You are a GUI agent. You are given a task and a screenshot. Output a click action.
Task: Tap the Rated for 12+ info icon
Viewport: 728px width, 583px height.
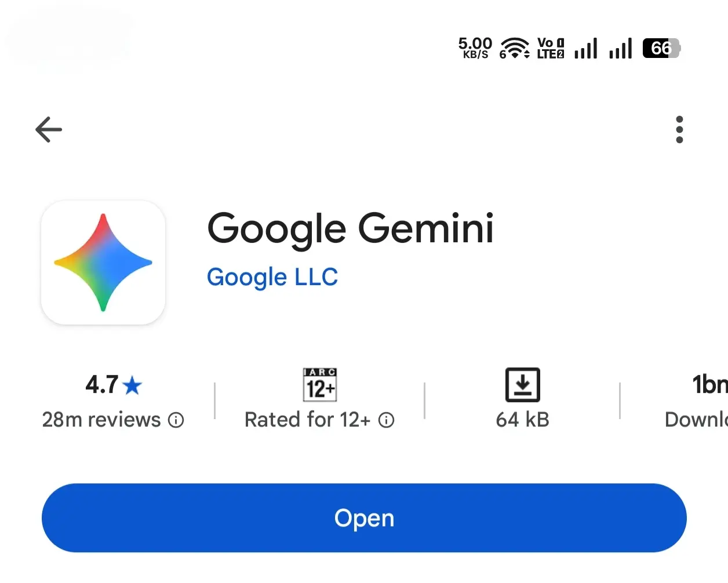coord(387,420)
